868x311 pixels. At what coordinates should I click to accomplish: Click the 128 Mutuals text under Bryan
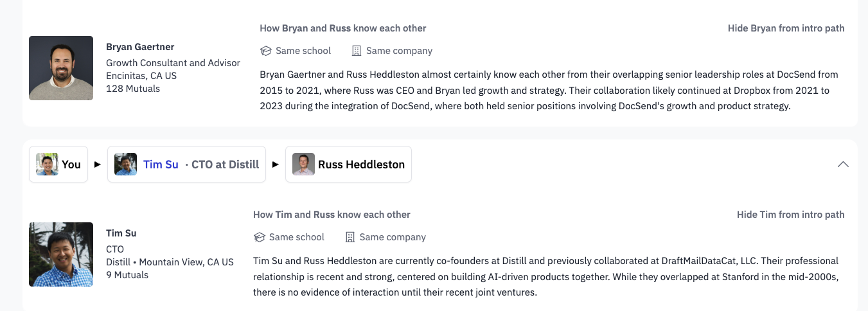[133, 89]
